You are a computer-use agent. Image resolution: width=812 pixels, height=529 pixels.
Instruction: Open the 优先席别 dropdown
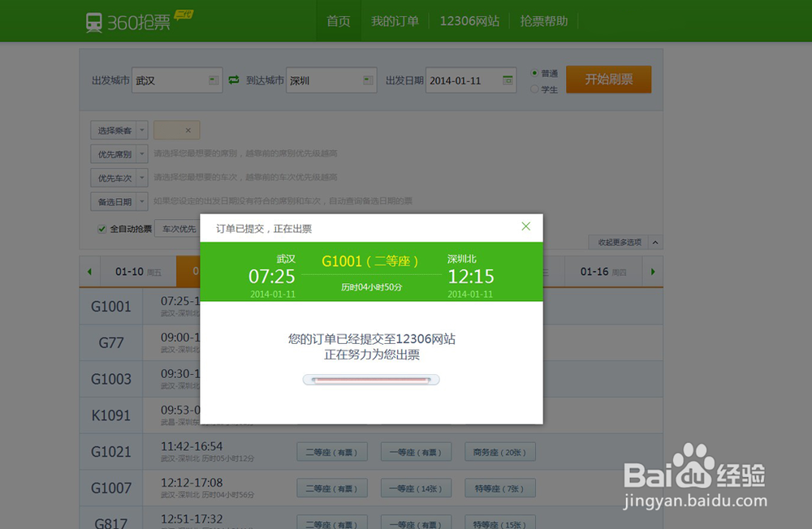pyautogui.click(x=119, y=154)
